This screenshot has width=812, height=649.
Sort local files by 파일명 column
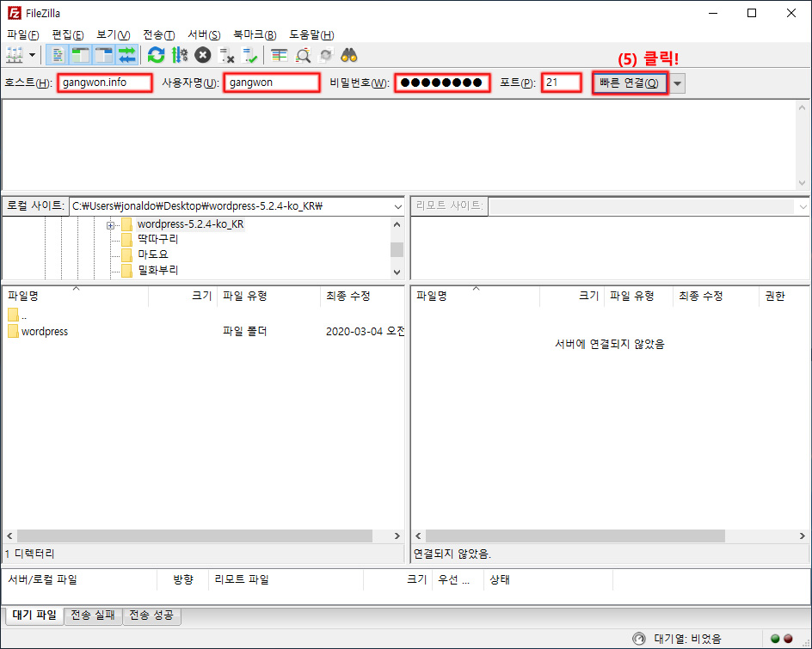point(76,296)
